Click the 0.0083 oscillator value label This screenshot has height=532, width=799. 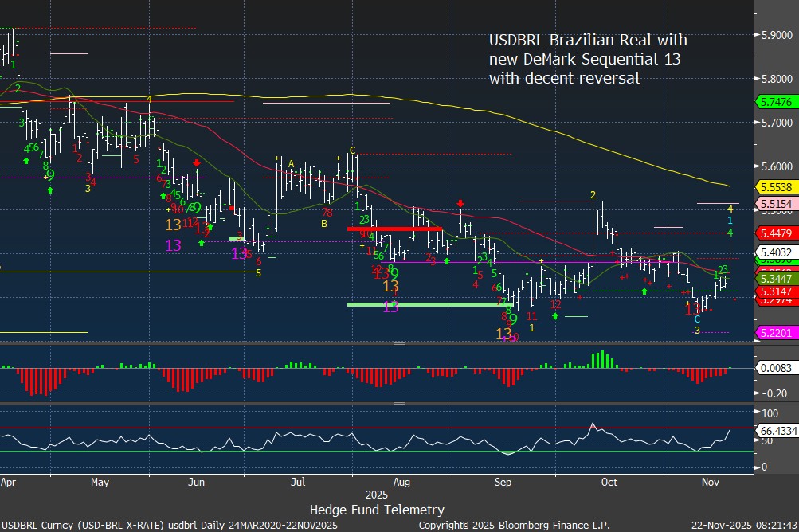pos(775,369)
